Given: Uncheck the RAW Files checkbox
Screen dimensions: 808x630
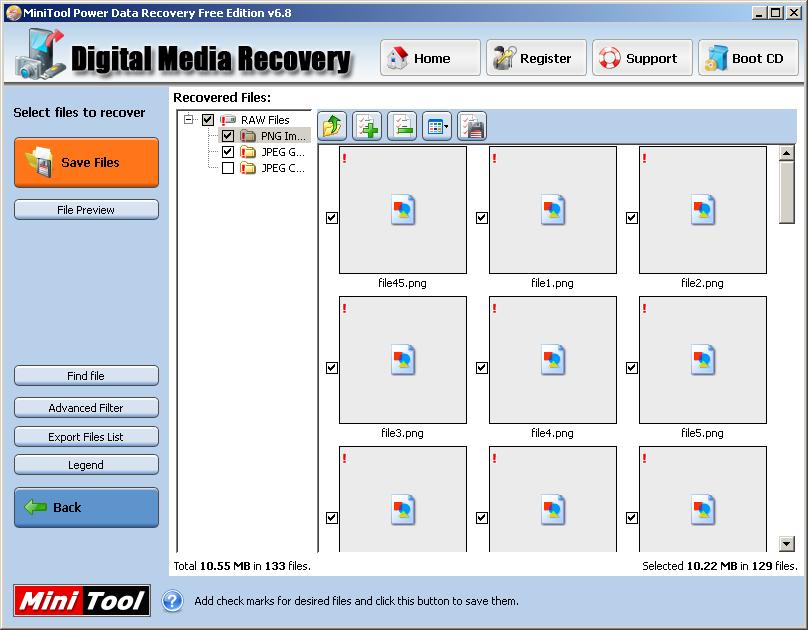Looking at the screenshot, I should 208,120.
